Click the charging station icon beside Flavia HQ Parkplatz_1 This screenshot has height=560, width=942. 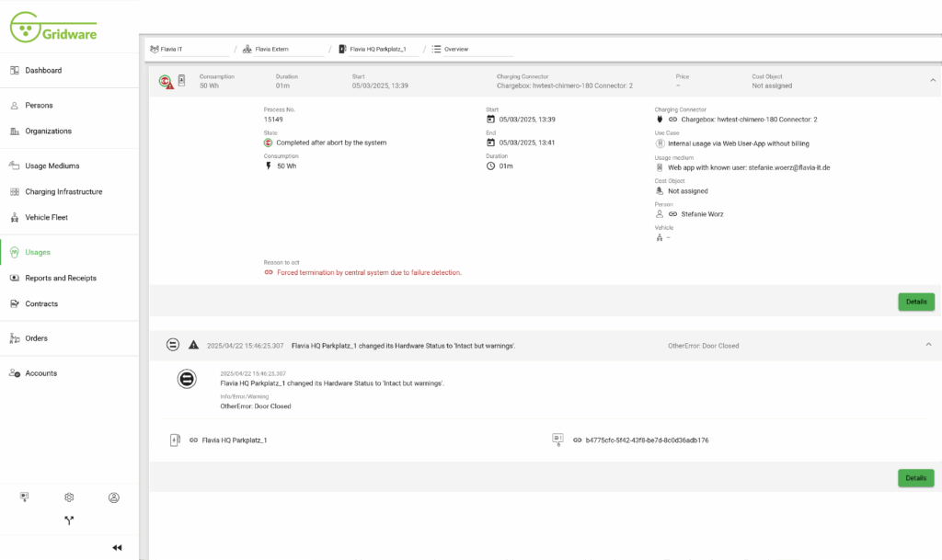175,440
